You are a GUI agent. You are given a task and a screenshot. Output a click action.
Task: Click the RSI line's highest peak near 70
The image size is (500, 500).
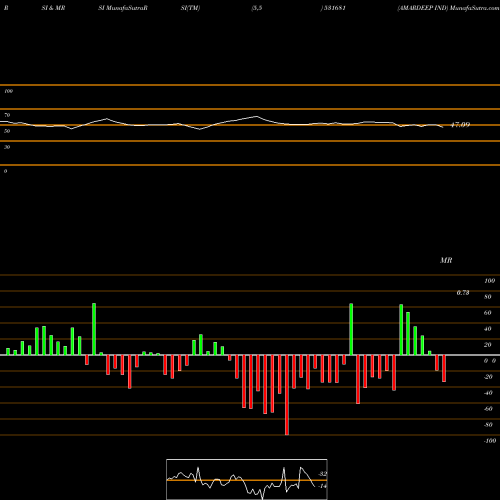(x=256, y=116)
